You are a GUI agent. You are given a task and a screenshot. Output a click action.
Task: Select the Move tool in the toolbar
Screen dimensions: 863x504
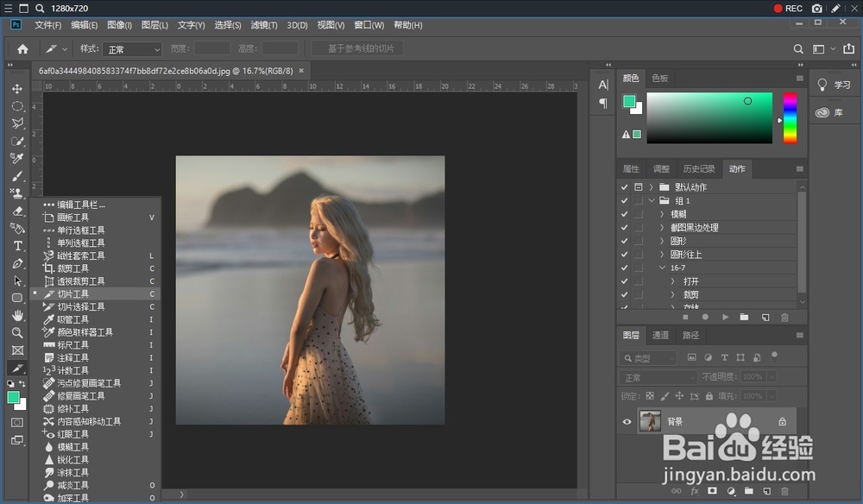(17, 89)
